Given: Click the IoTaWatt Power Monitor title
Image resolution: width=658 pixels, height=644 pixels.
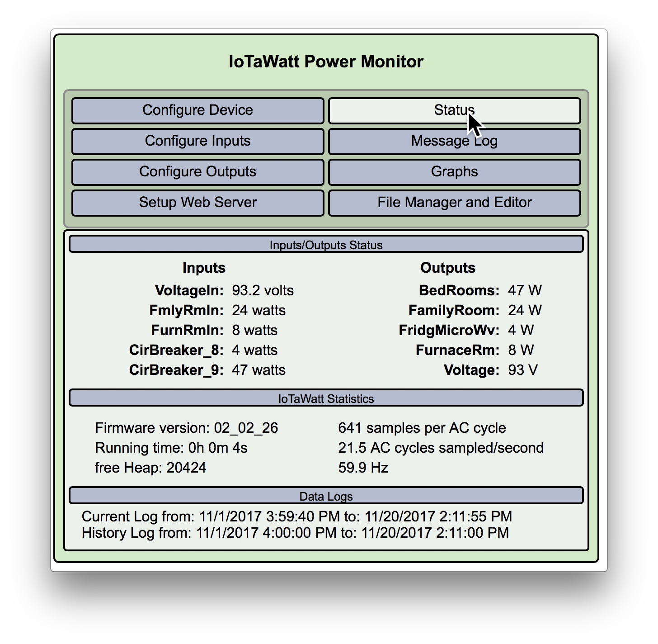Looking at the screenshot, I should (326, 62).
